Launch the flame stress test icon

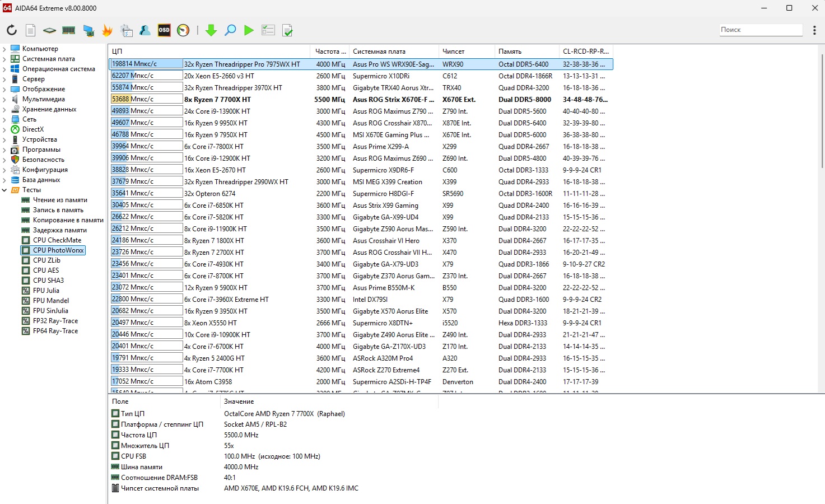point(108,30)
